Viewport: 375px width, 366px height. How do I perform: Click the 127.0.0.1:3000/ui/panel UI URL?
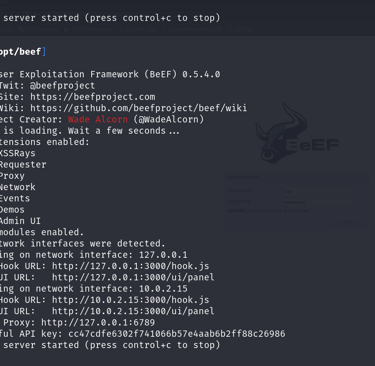click(x=133, y=277)
